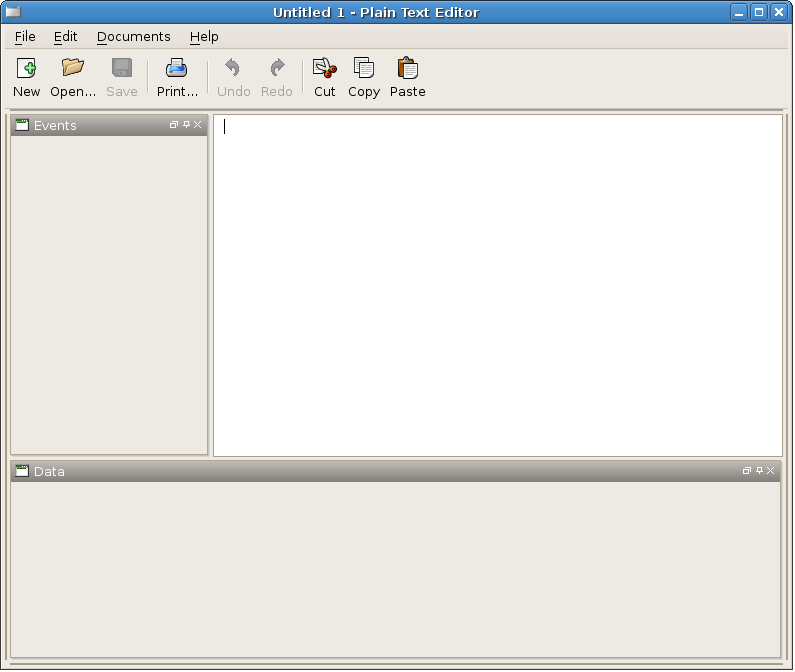The width and height of the screenshot is (795, 672).
Task: Click the Data panel title bar
Action: [395, 471]
